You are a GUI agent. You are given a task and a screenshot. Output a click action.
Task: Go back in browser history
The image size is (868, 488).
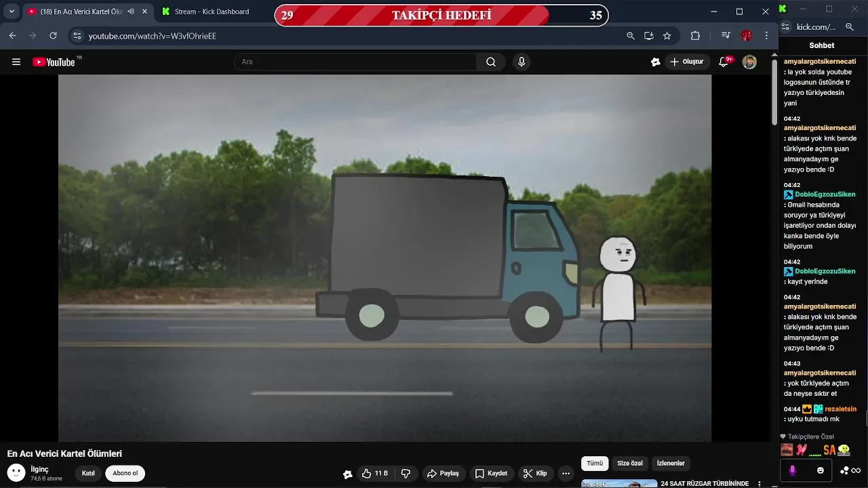(x=12, y=35)
